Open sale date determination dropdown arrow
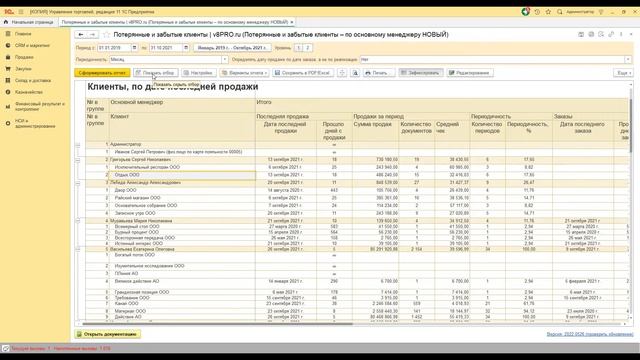 (x=628, y=60)
